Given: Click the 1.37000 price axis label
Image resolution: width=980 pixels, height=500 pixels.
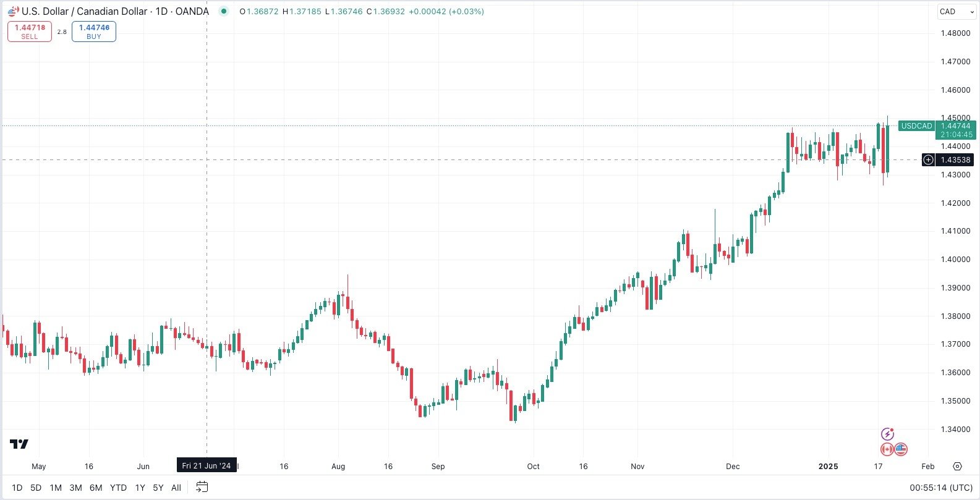Looking at the screenshot, I should pos(955,344).
